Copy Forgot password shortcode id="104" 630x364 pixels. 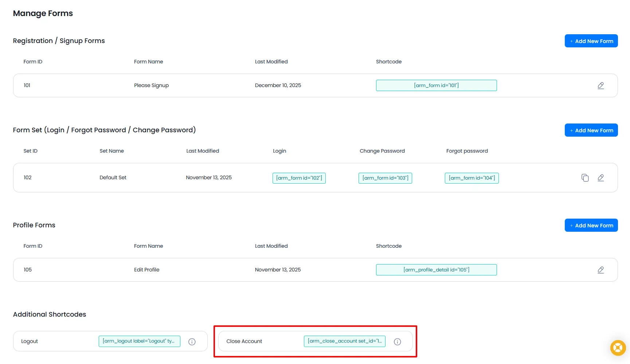471,178
